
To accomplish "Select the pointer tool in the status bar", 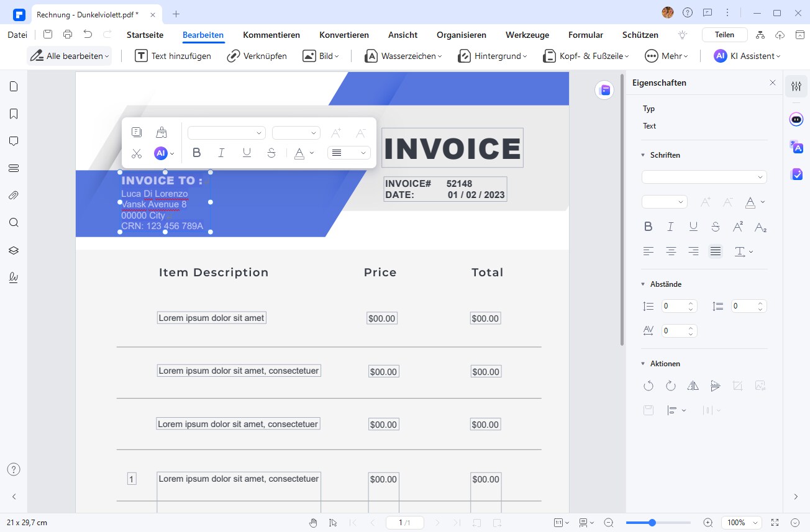I will coord(333,523).
